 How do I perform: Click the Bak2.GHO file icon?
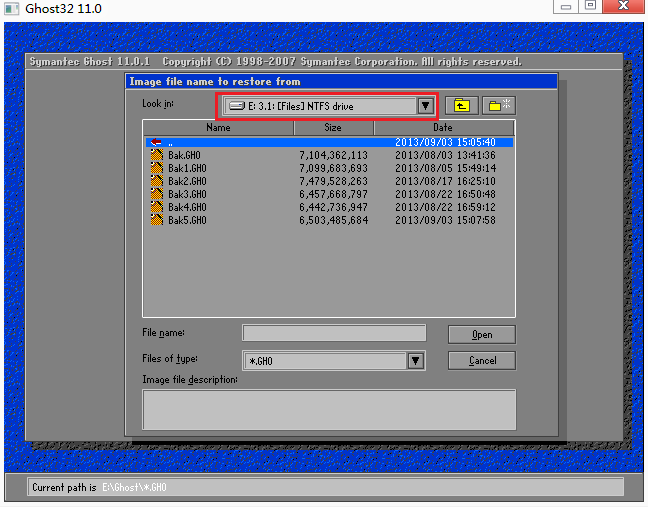coord(157,181)
